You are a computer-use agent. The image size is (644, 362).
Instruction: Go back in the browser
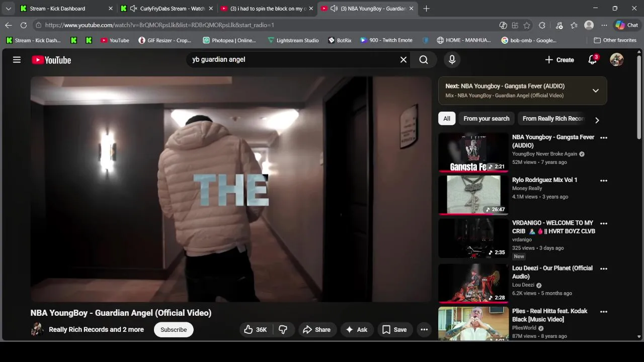click(x=9, y=25)
